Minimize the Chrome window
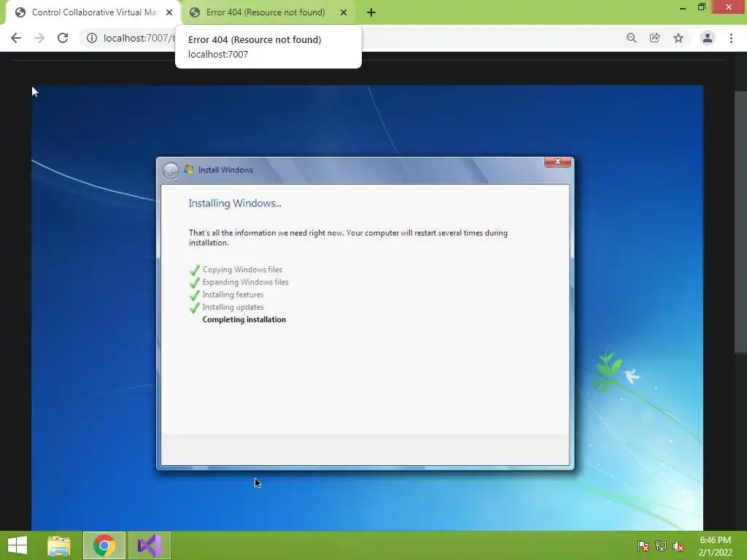The image size is (747, 560). coord(682,7)
